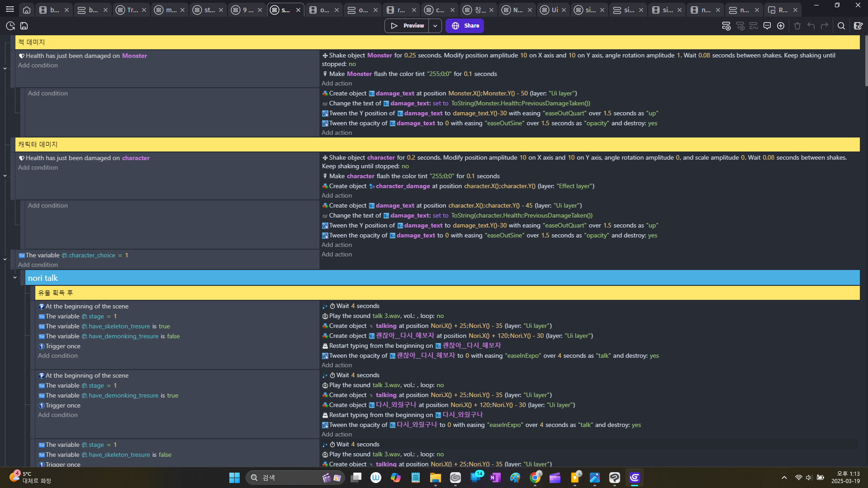
Task: Click the taskbar search box
Action: pos(295,478)
